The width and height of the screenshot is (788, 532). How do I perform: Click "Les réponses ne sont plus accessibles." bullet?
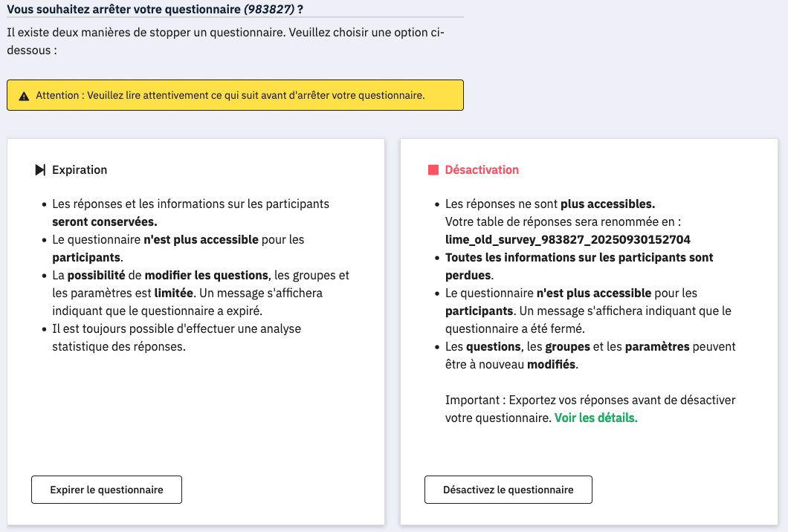[x=549, y=204]
